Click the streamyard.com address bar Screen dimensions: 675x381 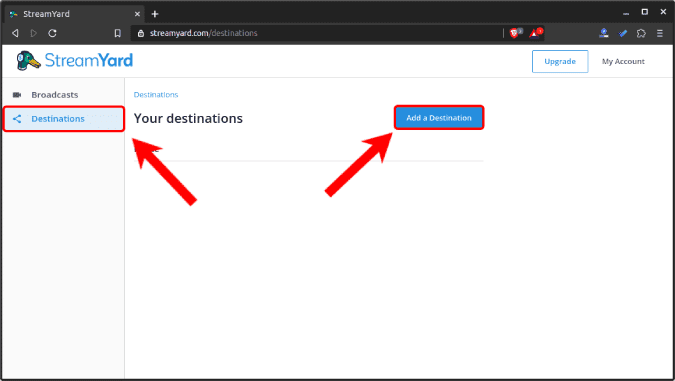[x=316, y=33]
